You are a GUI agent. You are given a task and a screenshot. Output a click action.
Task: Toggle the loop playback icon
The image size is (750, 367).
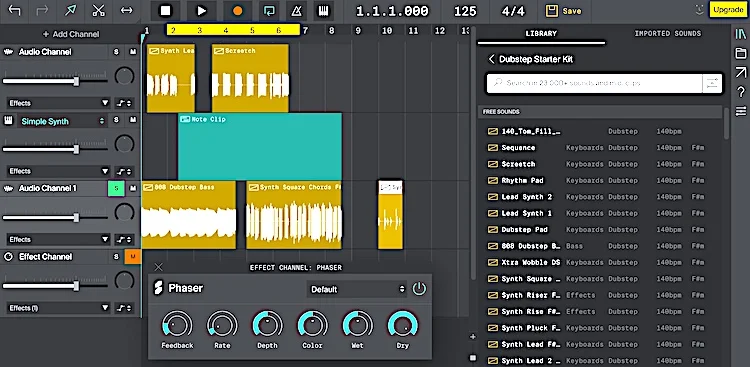click(268, 11)
